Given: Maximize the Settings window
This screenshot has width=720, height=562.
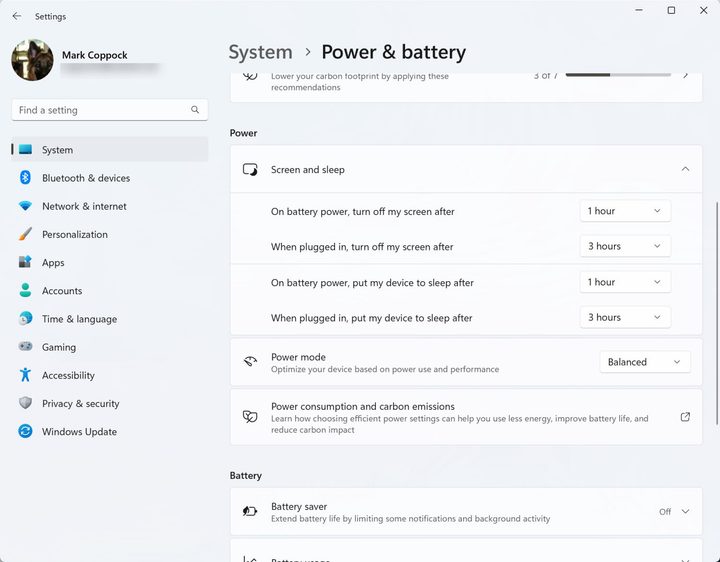Looking at the screenshot, I should click(671, 10).
